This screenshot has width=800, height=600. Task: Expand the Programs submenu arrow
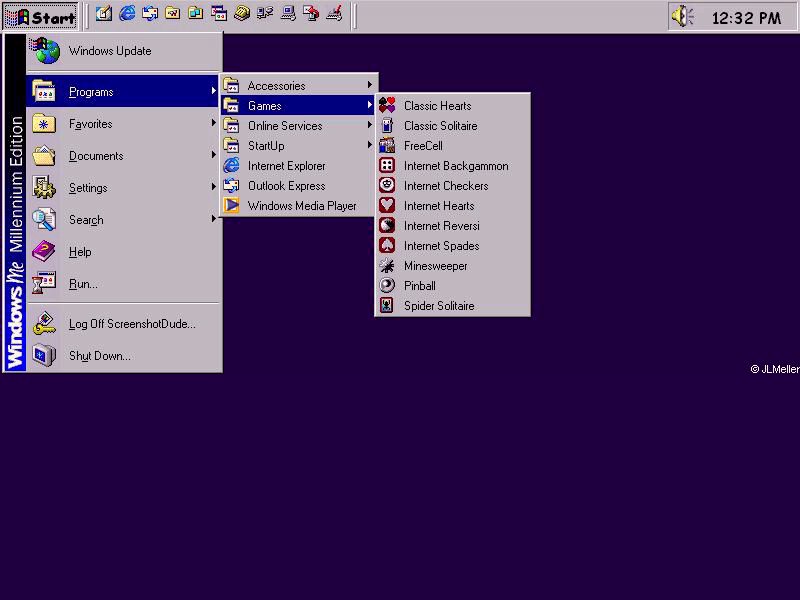pos(213,91)
